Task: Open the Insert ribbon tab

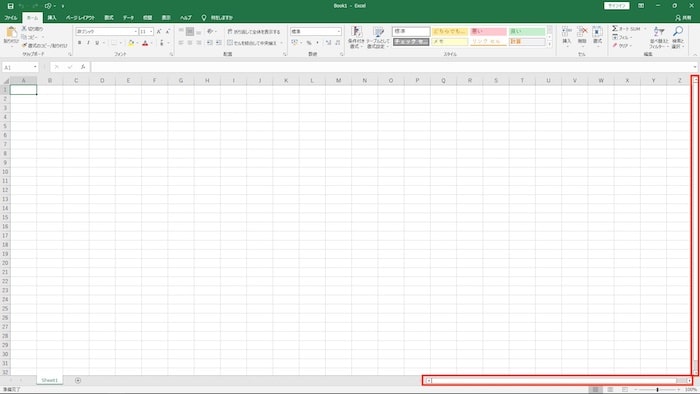Action: coord(52,18)
